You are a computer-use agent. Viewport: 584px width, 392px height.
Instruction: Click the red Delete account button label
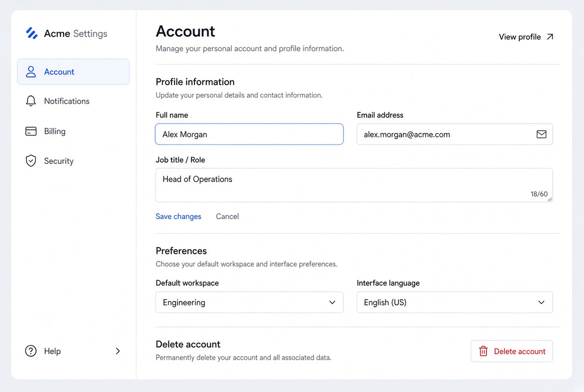click(x=519, y=351)
